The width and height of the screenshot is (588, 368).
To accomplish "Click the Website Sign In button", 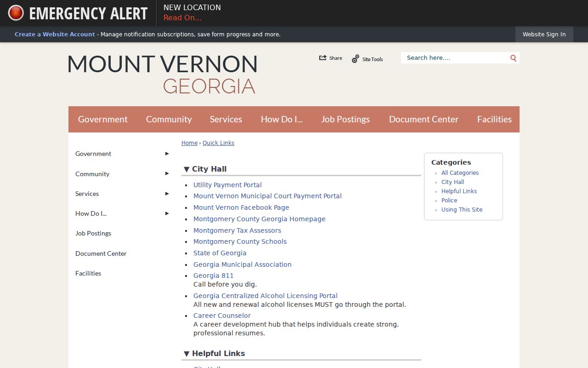I will tap(544, 34).
